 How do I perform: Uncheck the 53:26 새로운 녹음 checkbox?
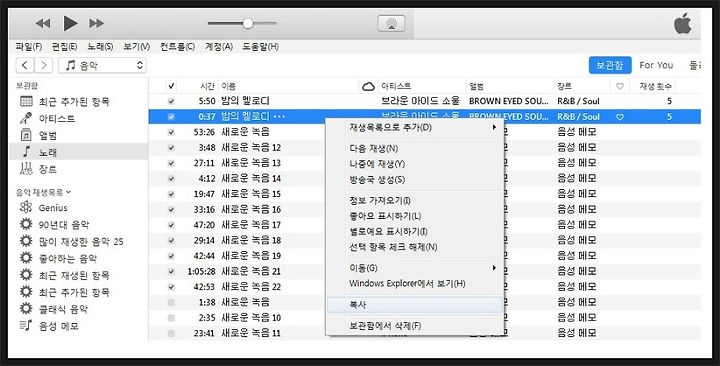[171, 132]
